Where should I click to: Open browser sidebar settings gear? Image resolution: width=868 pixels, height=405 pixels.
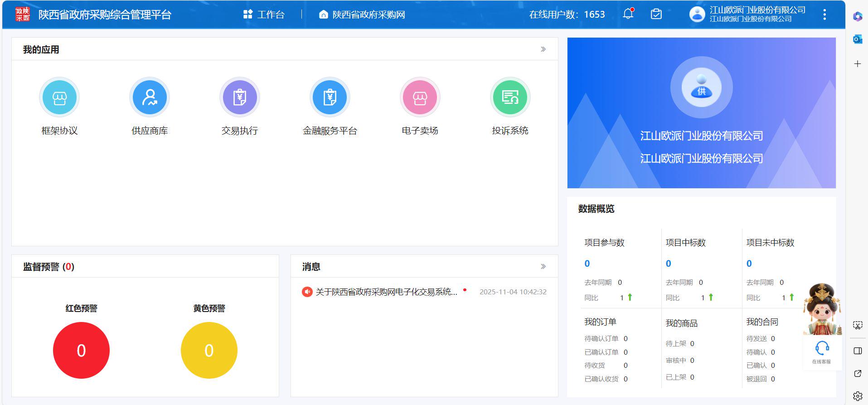click(x=857, y=396)
